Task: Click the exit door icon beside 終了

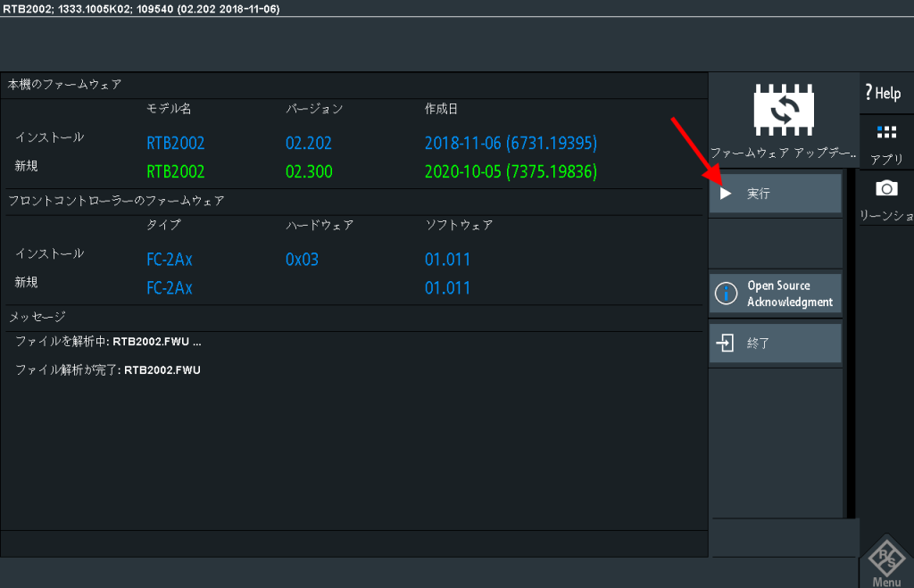Action: click(x=726, y=343)
